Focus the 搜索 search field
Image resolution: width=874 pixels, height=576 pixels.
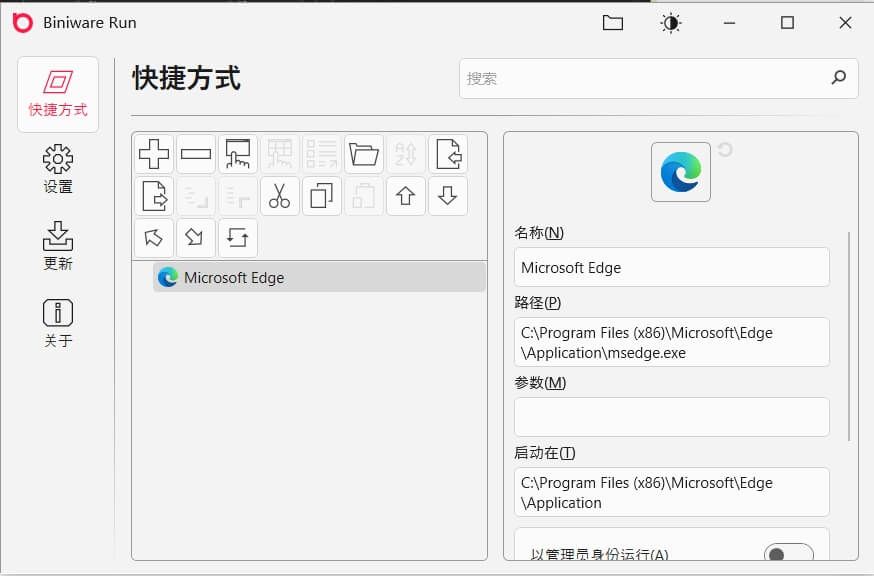[658, 79]
